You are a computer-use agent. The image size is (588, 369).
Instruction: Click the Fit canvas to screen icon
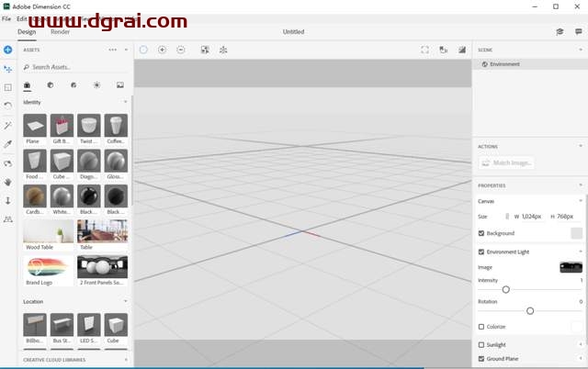pyautogui.click(x=424, y=50)
